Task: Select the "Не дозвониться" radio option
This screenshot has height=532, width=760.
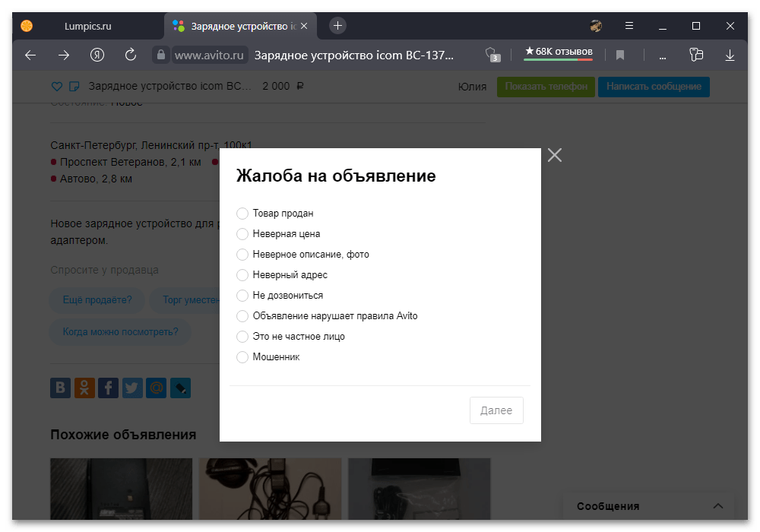Action: coord(242,296)
